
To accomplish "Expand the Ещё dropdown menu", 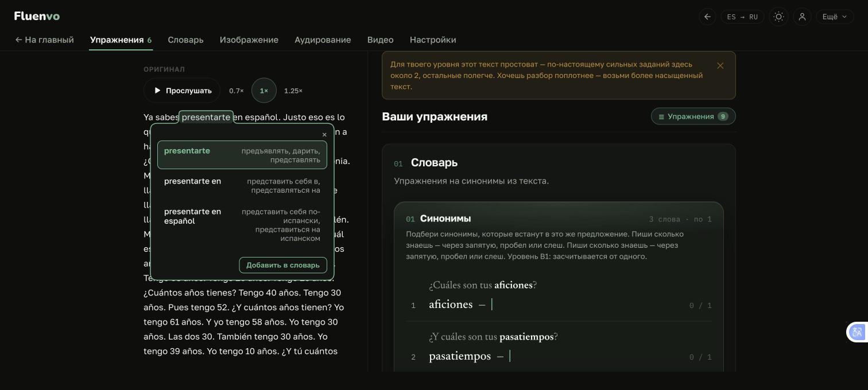I will tap(834, 17).
